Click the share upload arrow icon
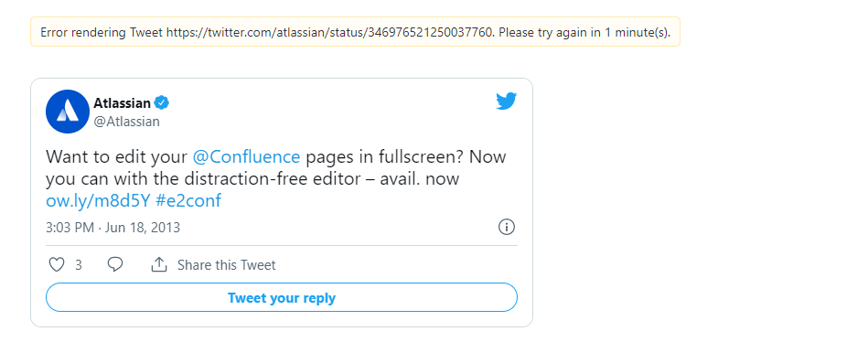 [x=159, y=264]
